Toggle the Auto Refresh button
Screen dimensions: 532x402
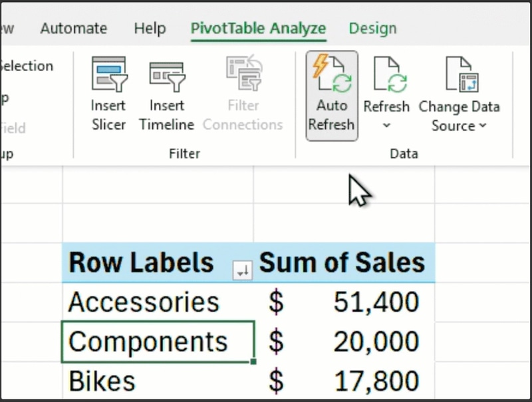[x=332, y=95]
